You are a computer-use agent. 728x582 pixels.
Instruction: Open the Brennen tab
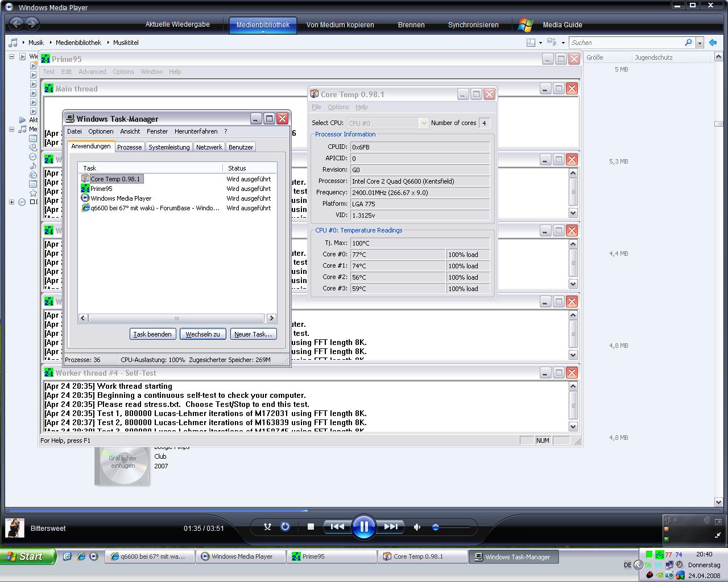click(x=411, y=24)
